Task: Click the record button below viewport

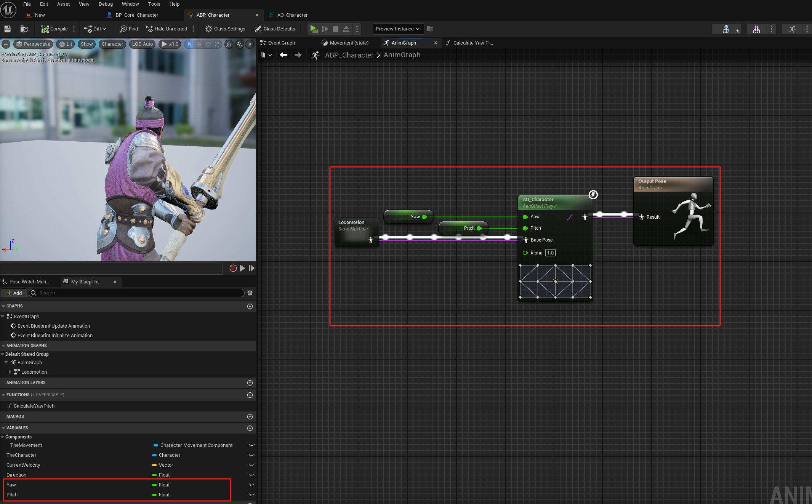Action: (x=233, y=268)
